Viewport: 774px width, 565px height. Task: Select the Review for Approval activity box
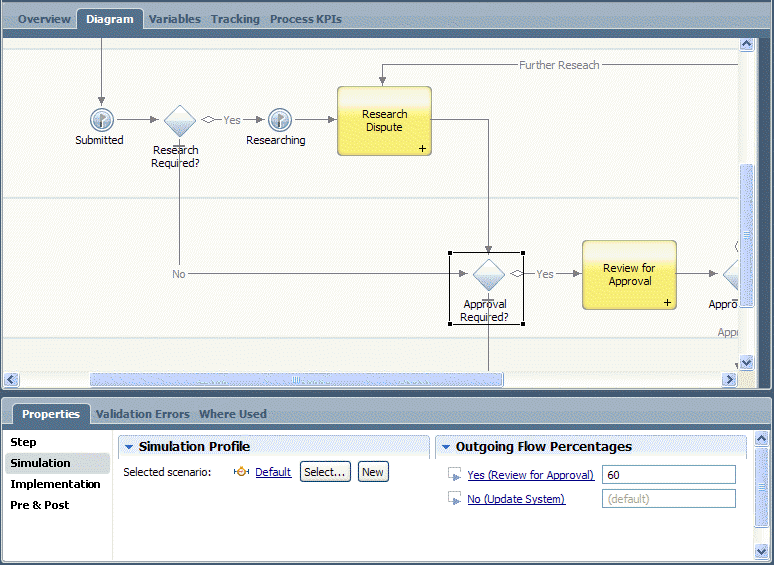tap(629, 275)
